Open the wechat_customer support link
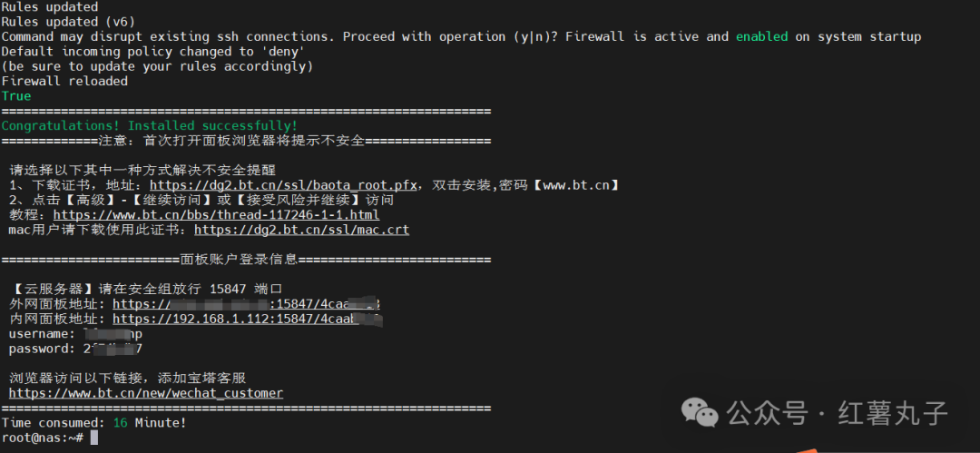 coord(145,393)
